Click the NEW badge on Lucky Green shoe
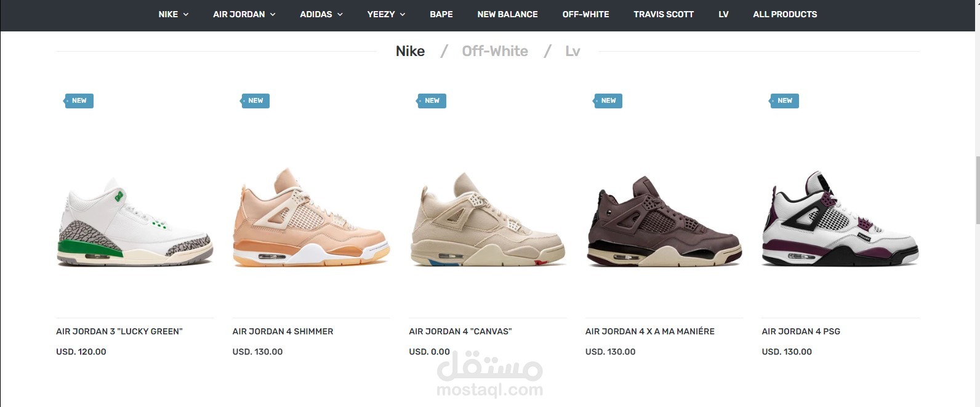This screenshot has width=980, height=407. (x=79, y=101)
